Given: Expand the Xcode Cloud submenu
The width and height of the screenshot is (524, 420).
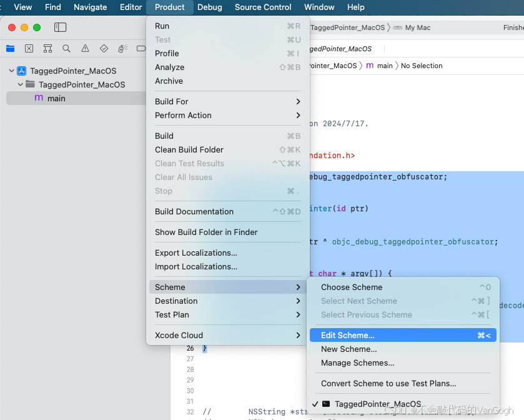Looking at the screenshot, I should tap(227, 335).
